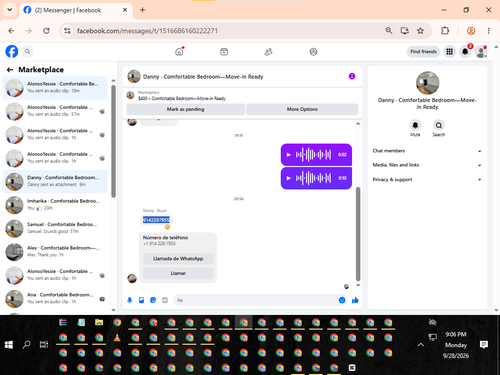Click the Llamar button
The height and width of the screenshot is (375, 500).
point(178,273)
